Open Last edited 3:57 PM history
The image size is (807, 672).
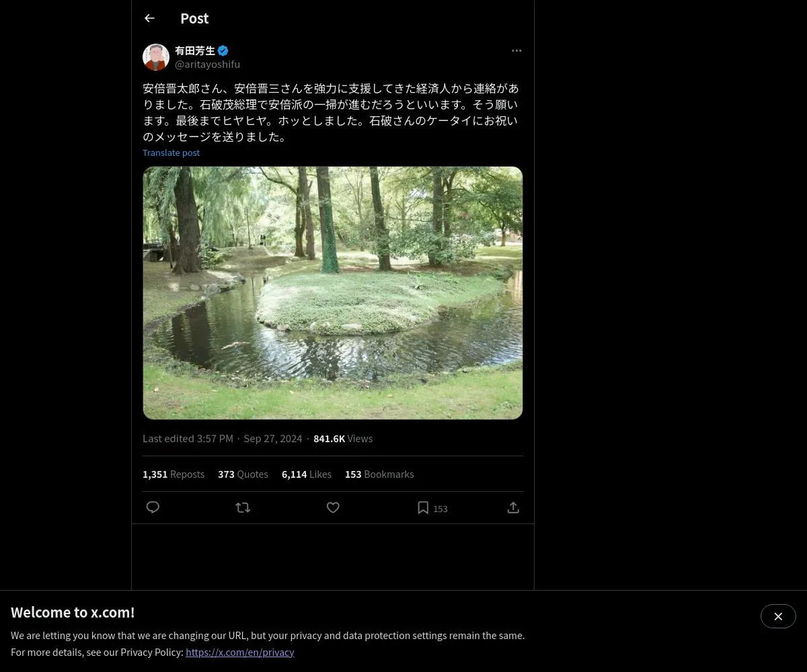pos(188,439)
